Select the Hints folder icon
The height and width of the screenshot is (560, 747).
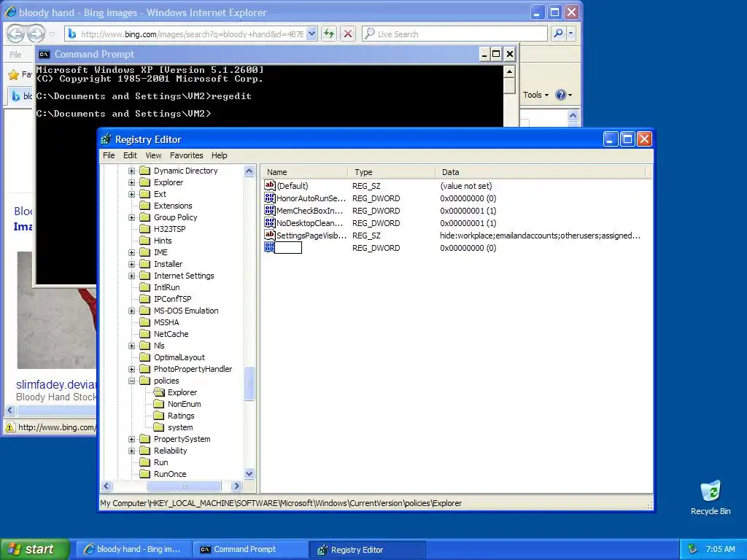145,241
